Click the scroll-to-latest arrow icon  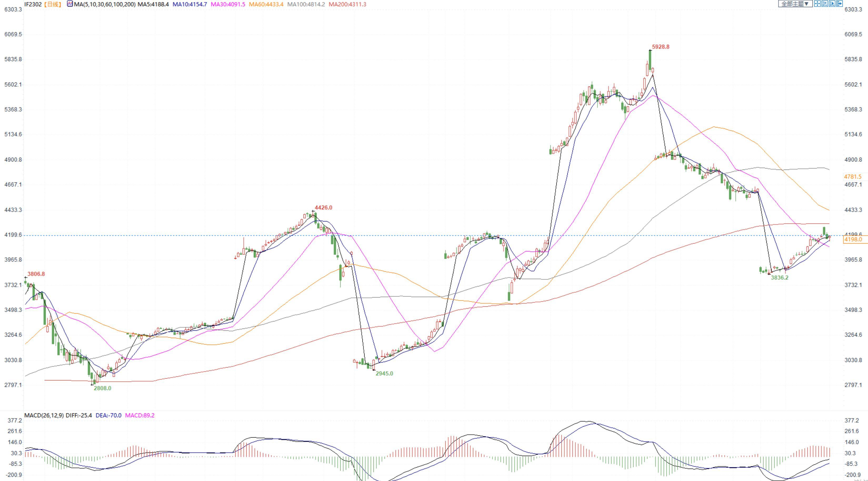(839, 4)
